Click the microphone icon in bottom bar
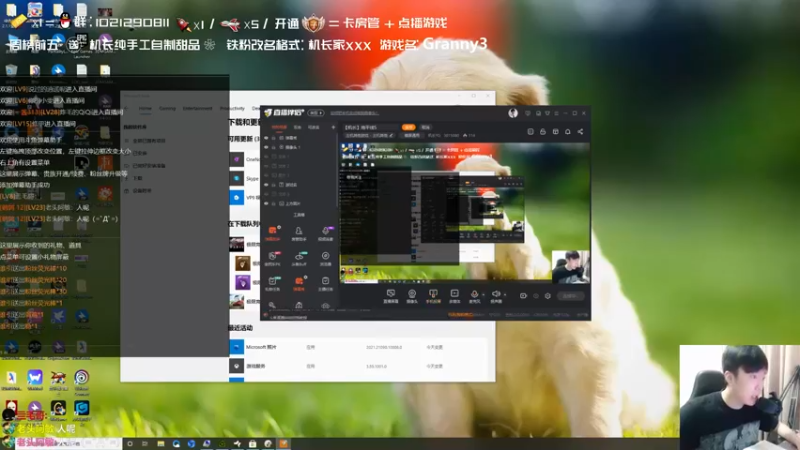Screen dimensions: 800x450 pos(474,295)
